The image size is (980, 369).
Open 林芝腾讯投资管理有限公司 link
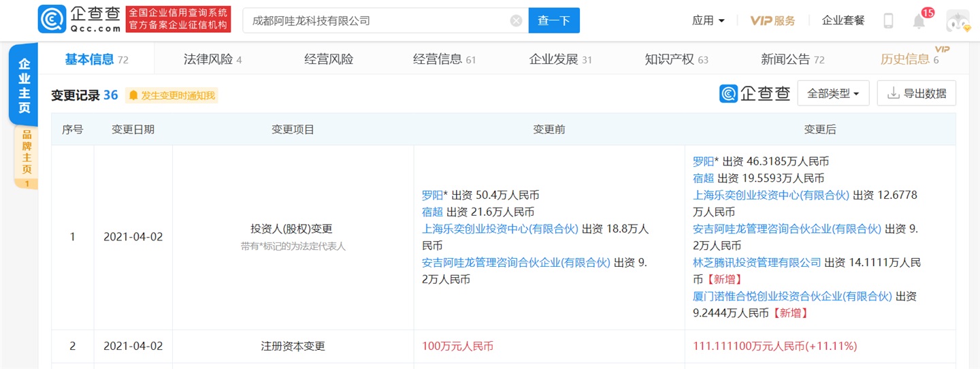757,262
